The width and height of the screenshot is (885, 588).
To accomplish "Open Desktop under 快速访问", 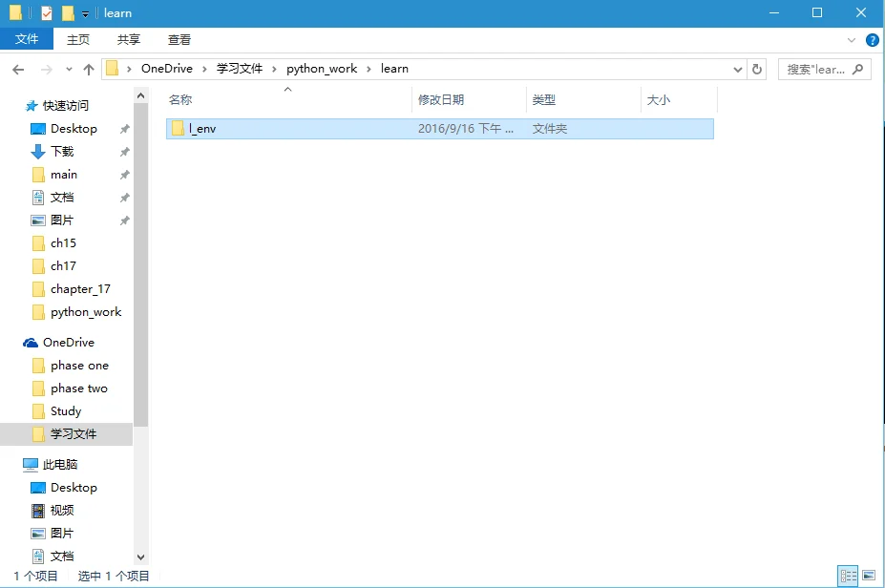I will point(74,129).
